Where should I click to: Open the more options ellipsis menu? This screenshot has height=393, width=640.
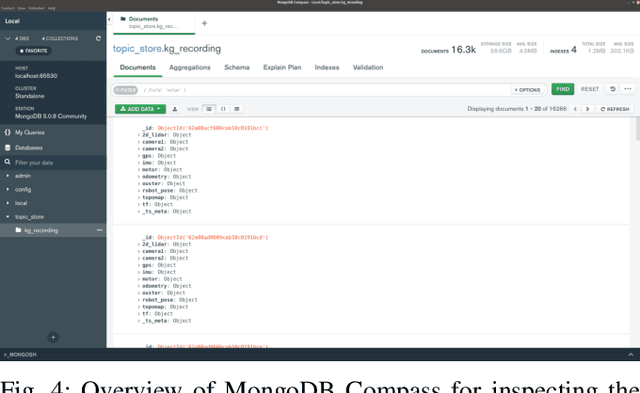click(628, 89)
